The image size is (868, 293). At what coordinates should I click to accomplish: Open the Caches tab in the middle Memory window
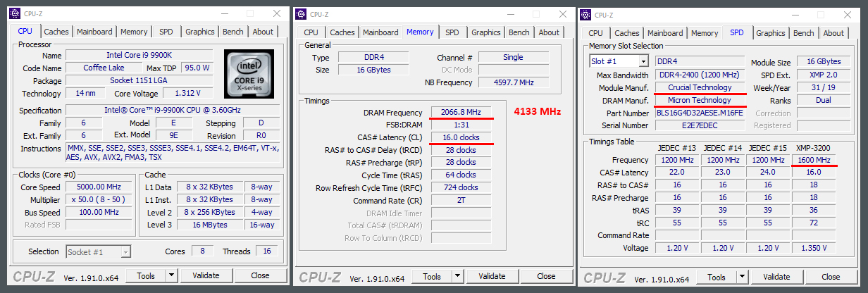click(x=342, y=32)
